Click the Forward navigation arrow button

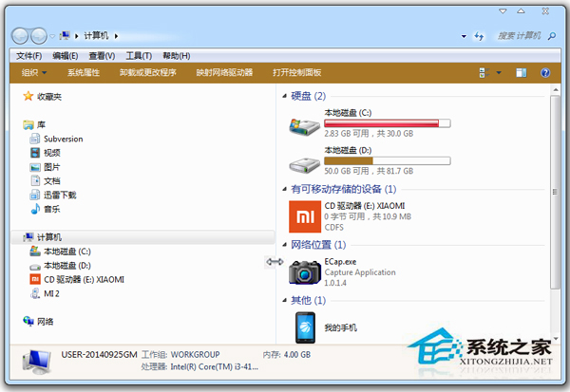[x=39, y=36]
